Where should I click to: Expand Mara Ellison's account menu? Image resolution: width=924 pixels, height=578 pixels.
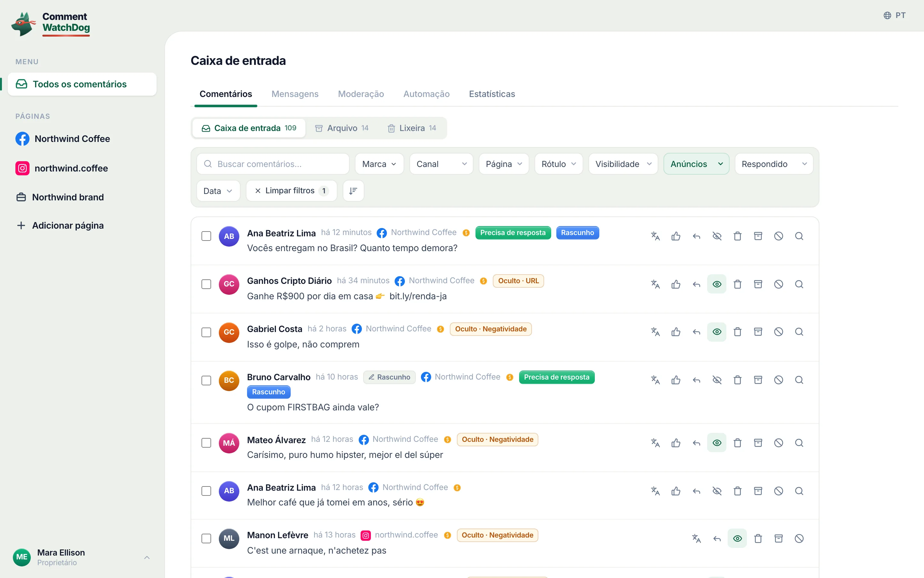pos(82,557)
